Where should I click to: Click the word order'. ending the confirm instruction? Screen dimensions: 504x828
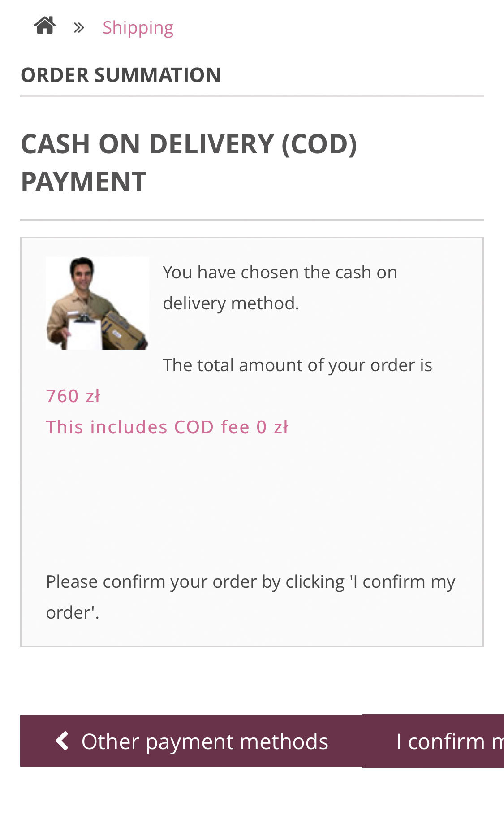pos(72,613)
